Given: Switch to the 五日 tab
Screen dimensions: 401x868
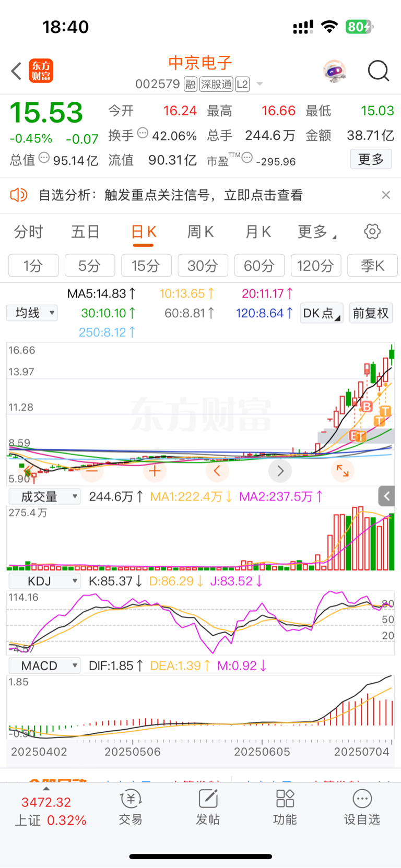Looking at the screenshot, I should [85, 232].
